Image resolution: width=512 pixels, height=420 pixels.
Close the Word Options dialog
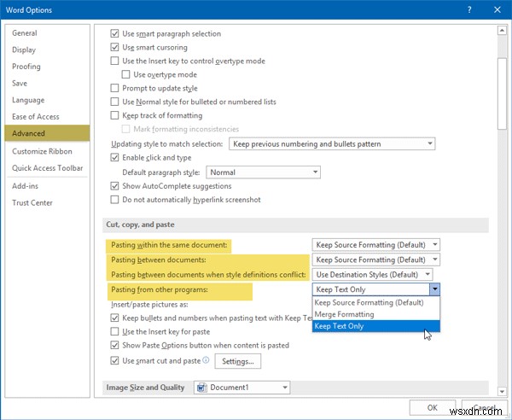coord(497,9)
